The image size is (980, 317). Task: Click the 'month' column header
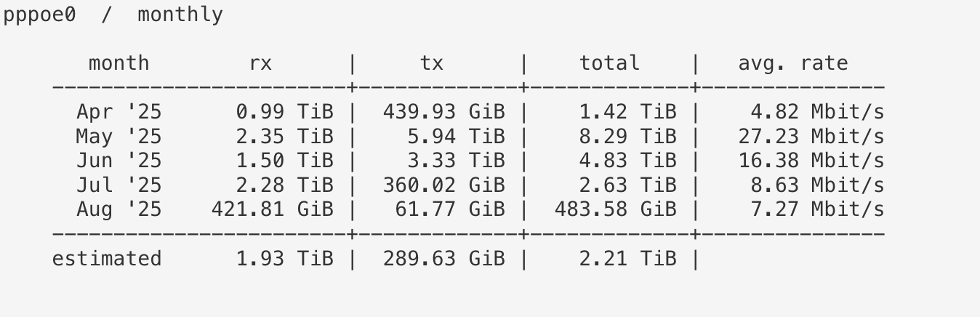pos(119,63)
